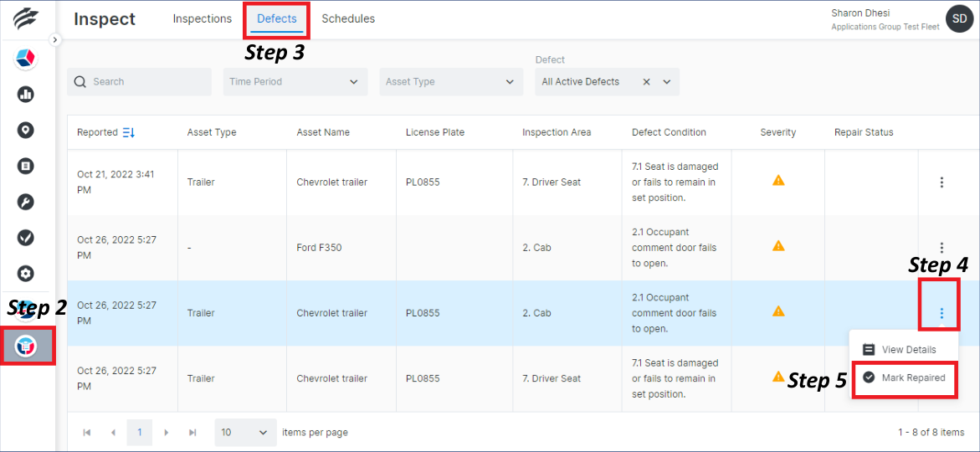Open the bar chart dashboard sidebar icon
Viewport: 980px width, 452px height.
point(26,95)
